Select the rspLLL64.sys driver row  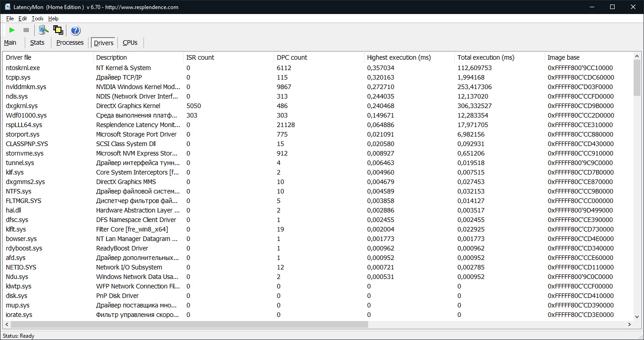tap(318, 125)
